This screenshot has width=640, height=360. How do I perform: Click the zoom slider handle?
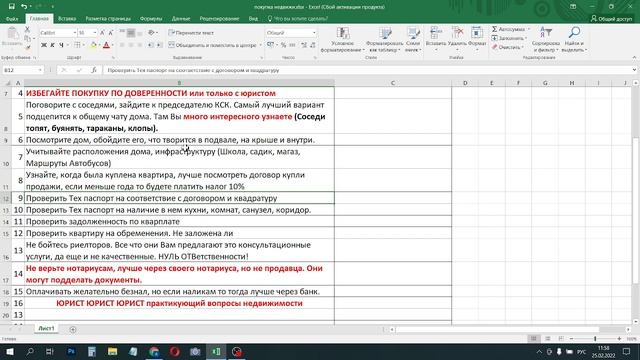[595, 339]
